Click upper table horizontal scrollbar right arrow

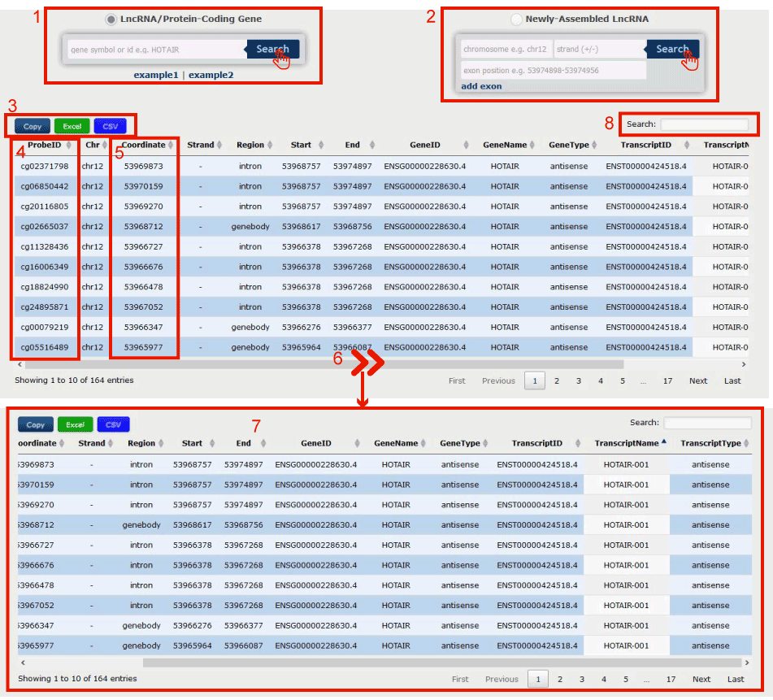click(x=743, y=365)
